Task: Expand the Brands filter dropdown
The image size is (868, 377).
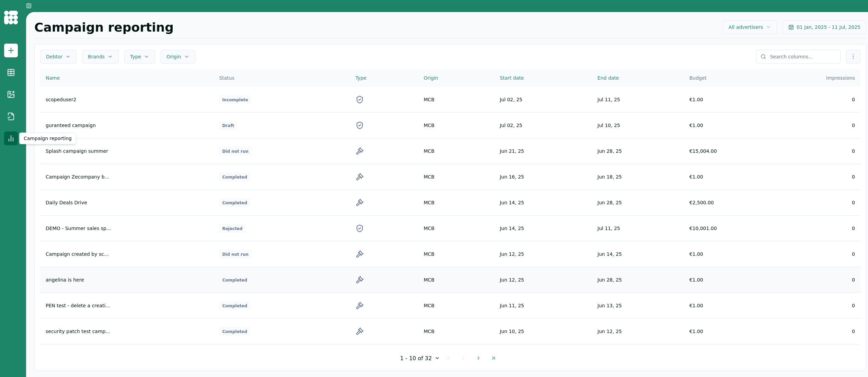Action: (100, 57)
